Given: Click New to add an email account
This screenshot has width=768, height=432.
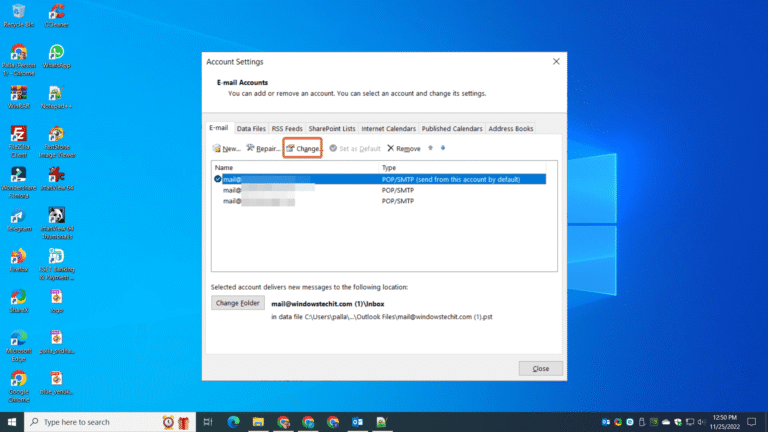Looking at the screenshot, I should pyautogui.click(x=226, y=148).
